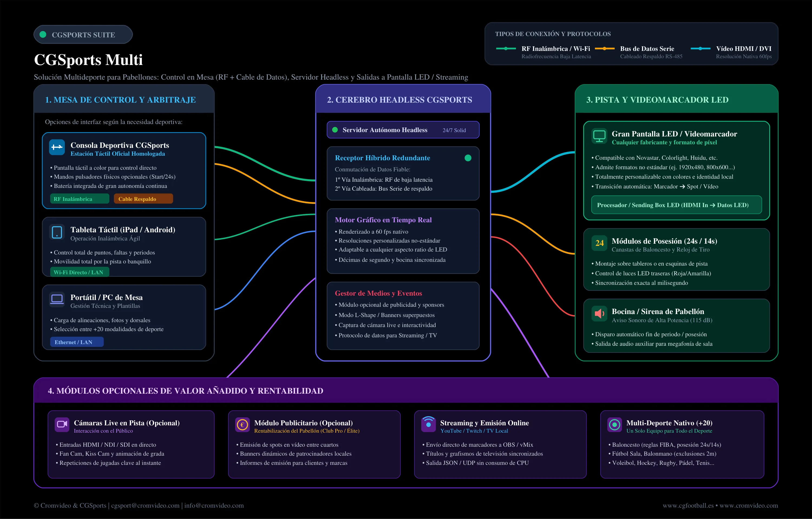Click the CGSports Multi main title
This screenshot has width=812, height=519.
[x=88, y=60]
